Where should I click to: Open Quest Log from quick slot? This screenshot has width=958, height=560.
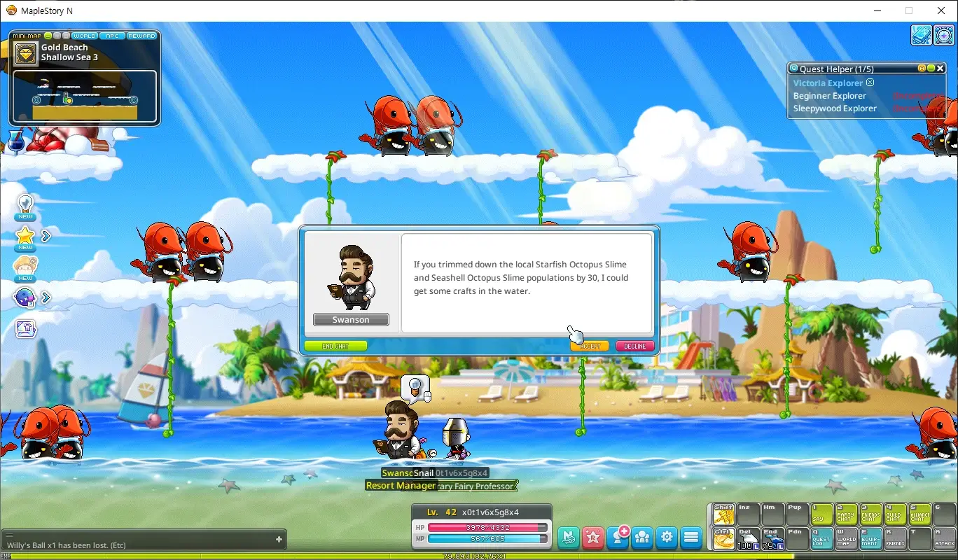[822, 538]
